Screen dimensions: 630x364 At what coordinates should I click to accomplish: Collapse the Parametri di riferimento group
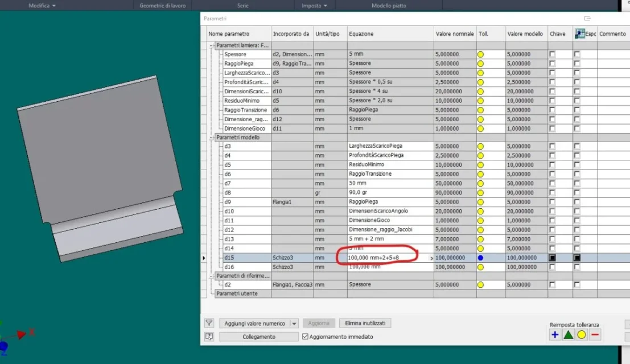coord(211,276)
